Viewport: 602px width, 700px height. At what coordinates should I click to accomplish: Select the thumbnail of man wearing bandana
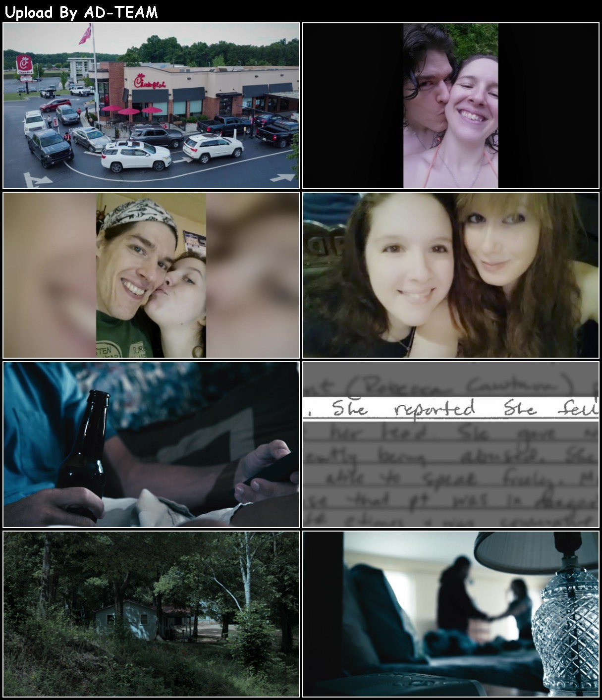151,275
